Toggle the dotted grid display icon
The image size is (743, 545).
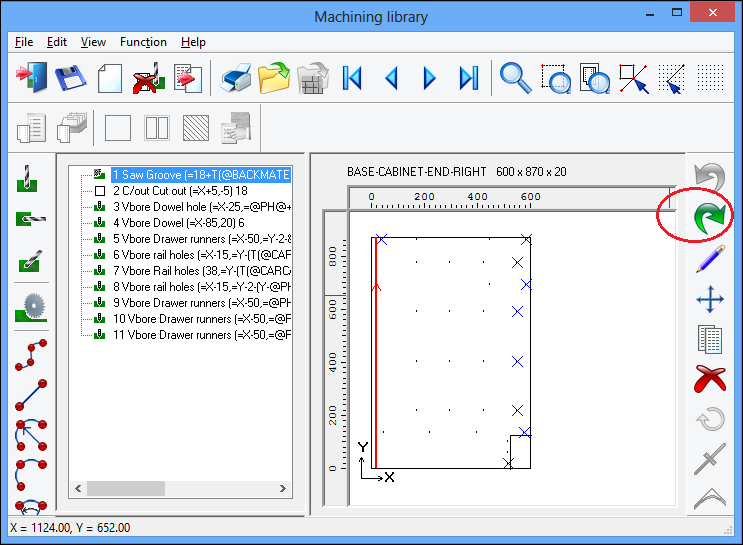coord(710,78)
